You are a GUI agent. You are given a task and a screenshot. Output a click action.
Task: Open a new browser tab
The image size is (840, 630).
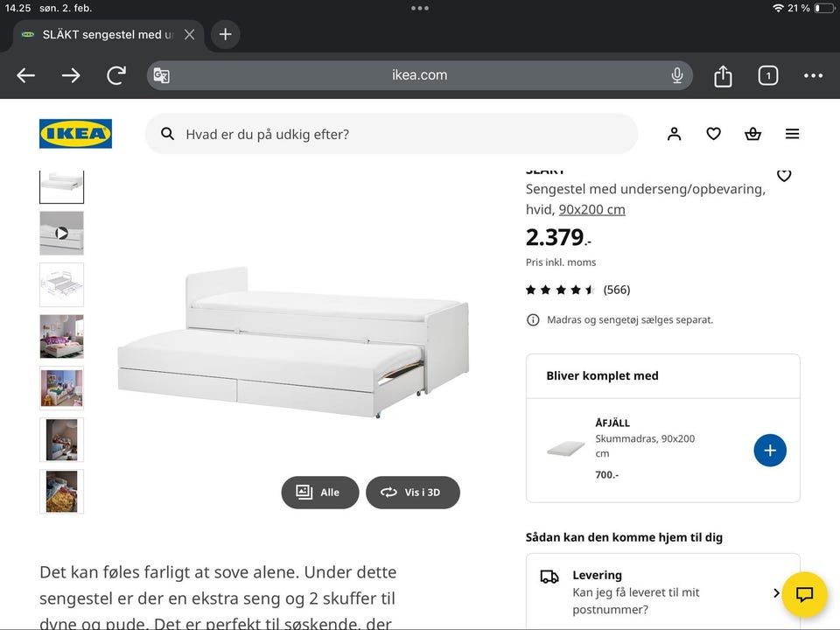point(225,34)
